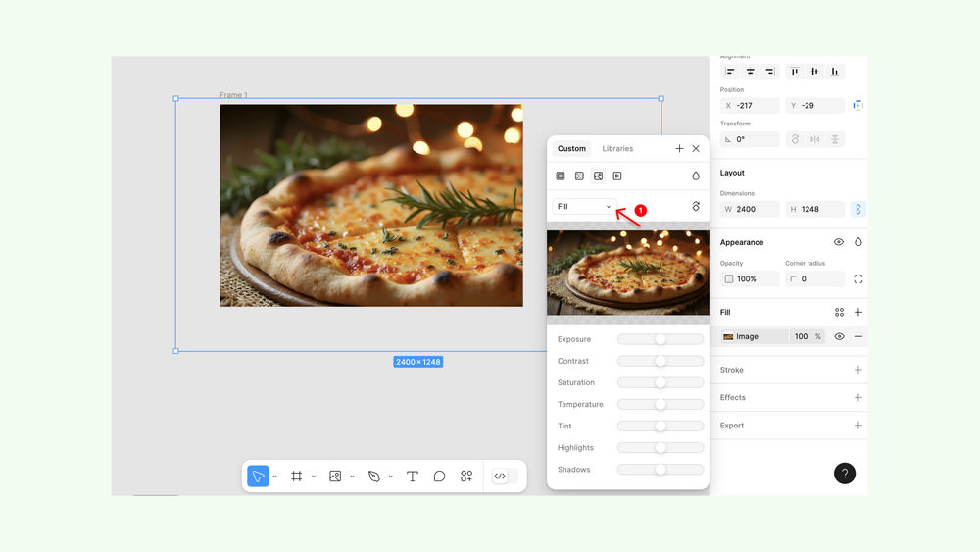Image resolution: width=980 pixels, height=552 pixels.
Task: Adjust the Exposure slider
Action: [x=660, y=339]
